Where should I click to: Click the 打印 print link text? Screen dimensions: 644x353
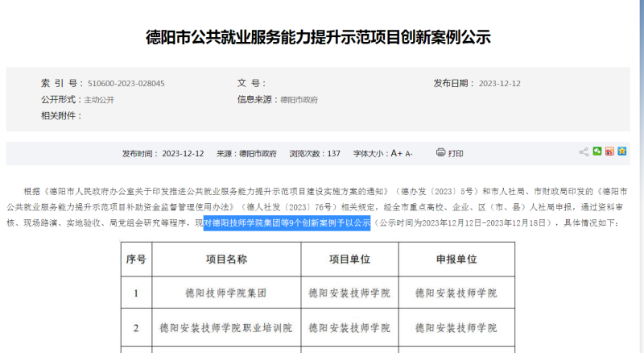tap(456, 153)
